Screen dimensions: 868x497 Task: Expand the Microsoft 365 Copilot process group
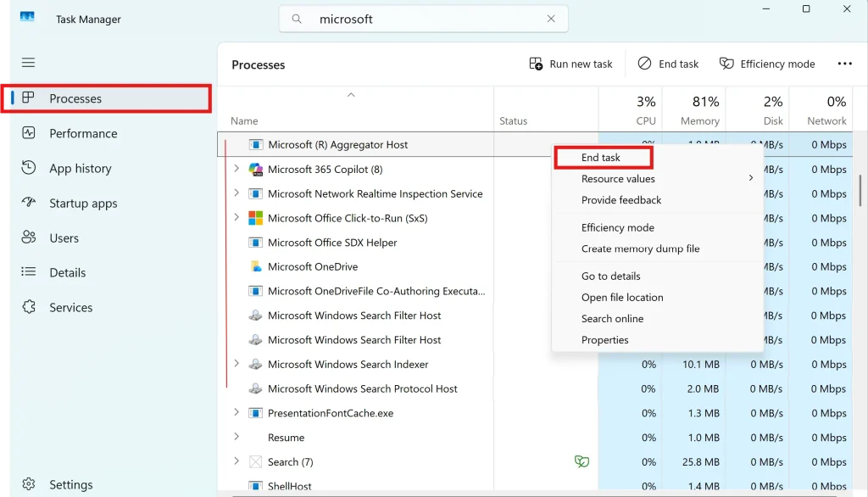click(x=236, y=169)
